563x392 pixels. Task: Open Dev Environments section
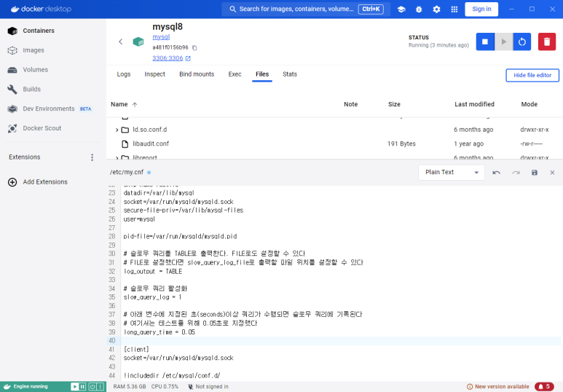[49, 109]
